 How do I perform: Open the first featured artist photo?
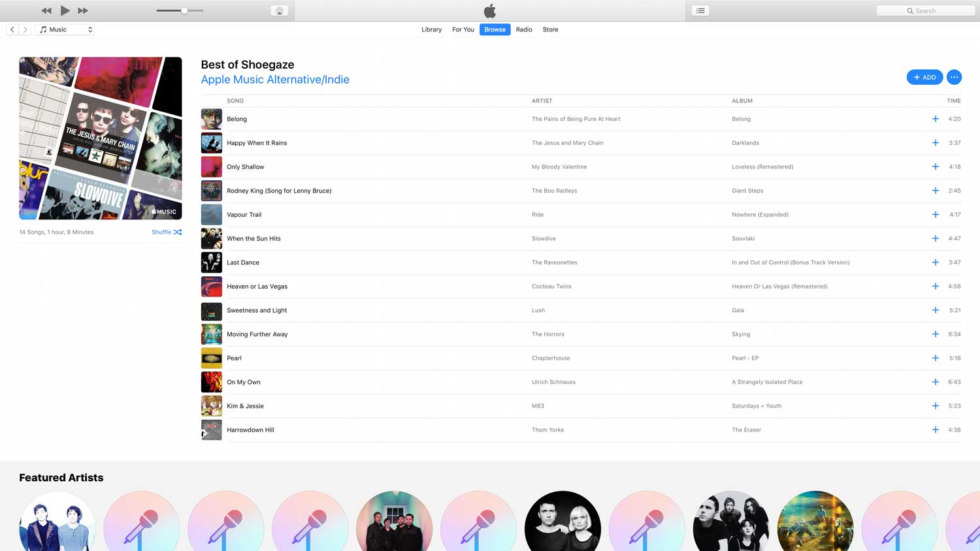pyautogui.click(x=57, y=521)
